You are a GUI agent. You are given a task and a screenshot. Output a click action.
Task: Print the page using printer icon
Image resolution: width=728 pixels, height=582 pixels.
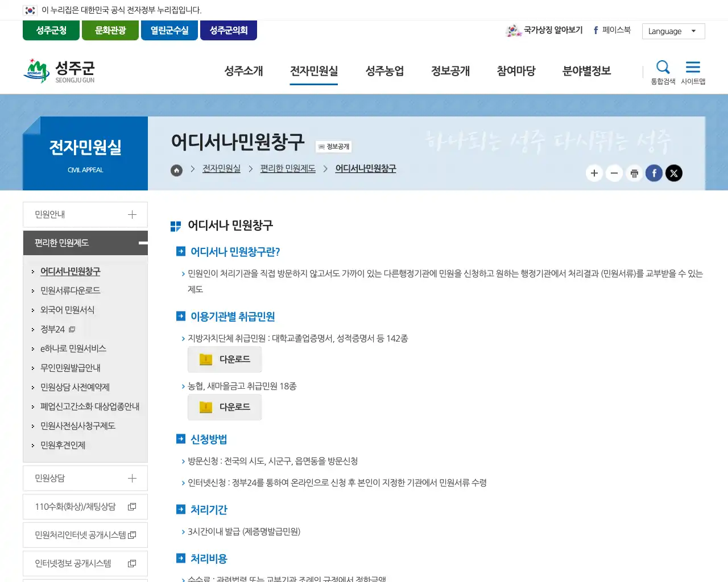[x=634, y=173]
